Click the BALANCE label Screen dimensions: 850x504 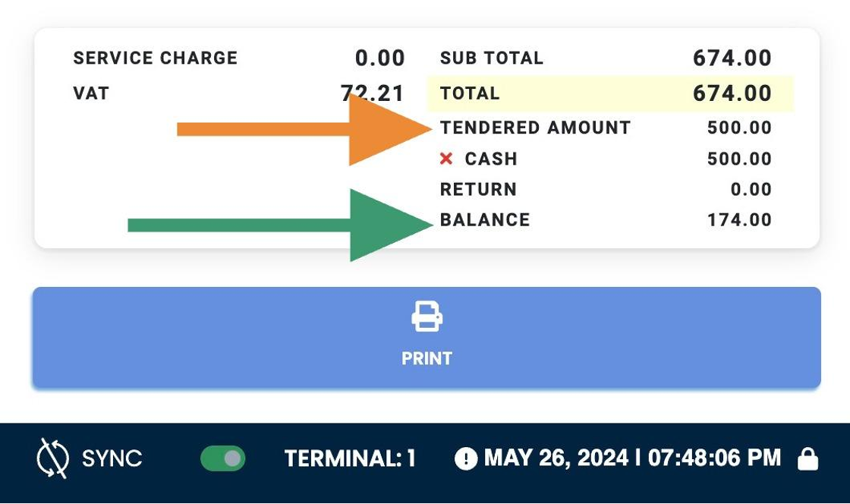click(x=485, y=219)
